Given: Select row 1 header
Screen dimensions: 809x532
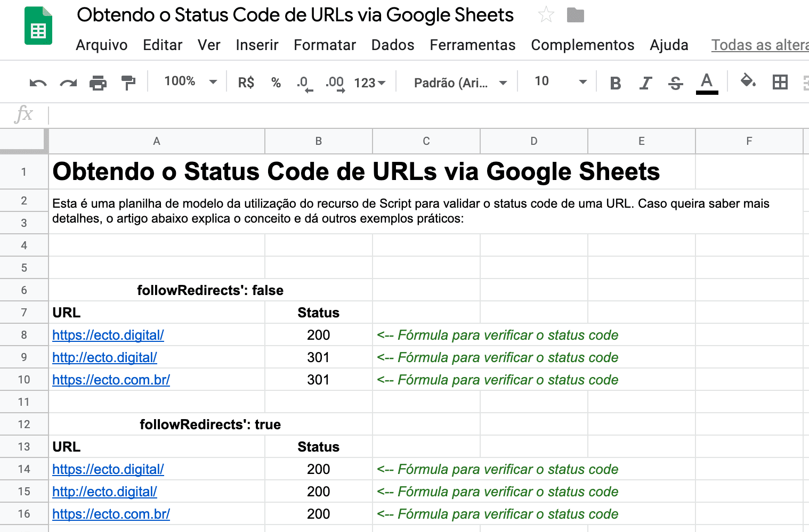Looking at the screenshot, I should pyautogui.click(x=24, y=171).
